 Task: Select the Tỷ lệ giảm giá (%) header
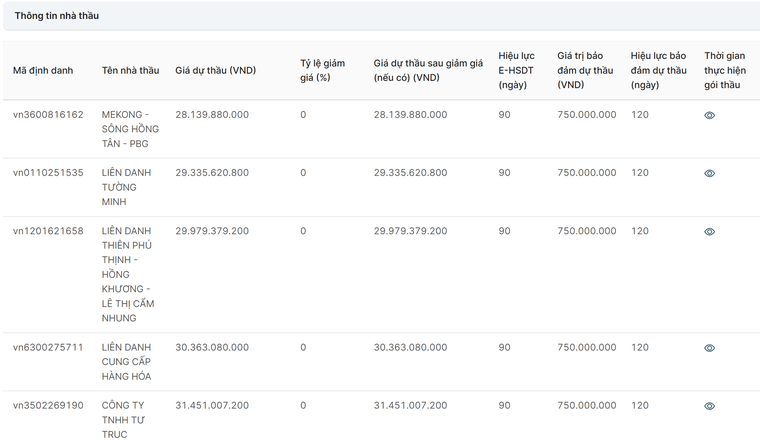point(322,70)
